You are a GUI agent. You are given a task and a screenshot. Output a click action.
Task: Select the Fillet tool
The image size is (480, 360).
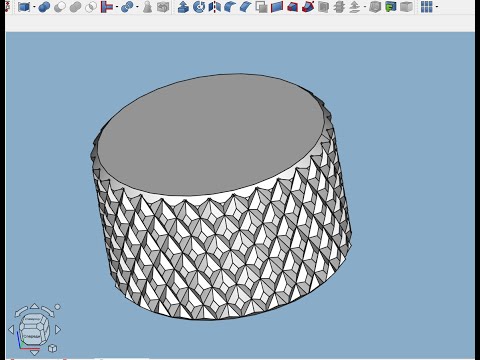230,7
